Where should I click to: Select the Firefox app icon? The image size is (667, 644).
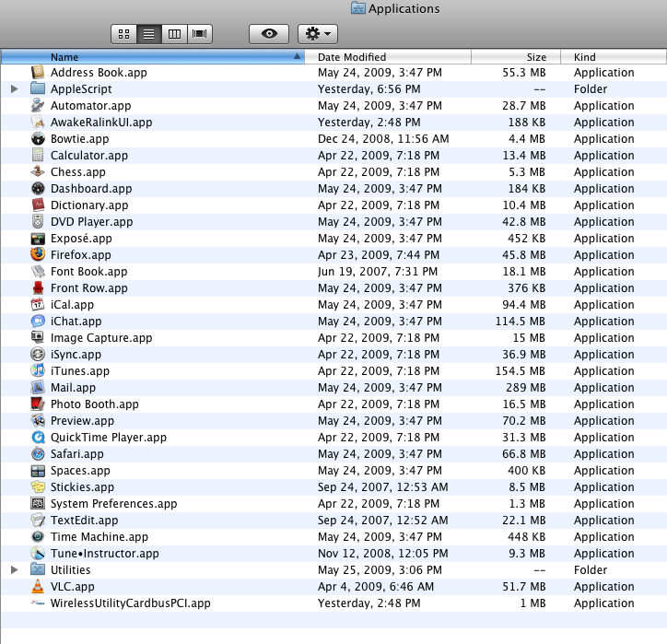pos(38,254)
